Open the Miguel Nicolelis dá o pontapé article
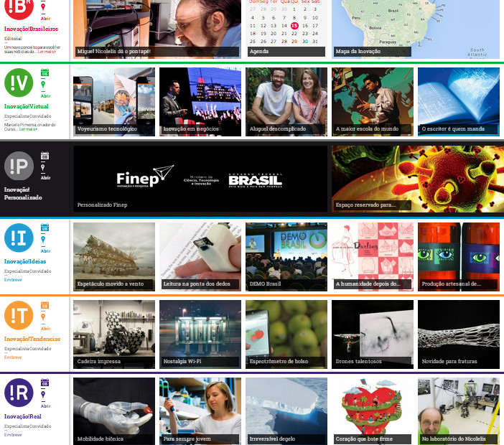The image size is (504, 445). click(x=157, y=29)
